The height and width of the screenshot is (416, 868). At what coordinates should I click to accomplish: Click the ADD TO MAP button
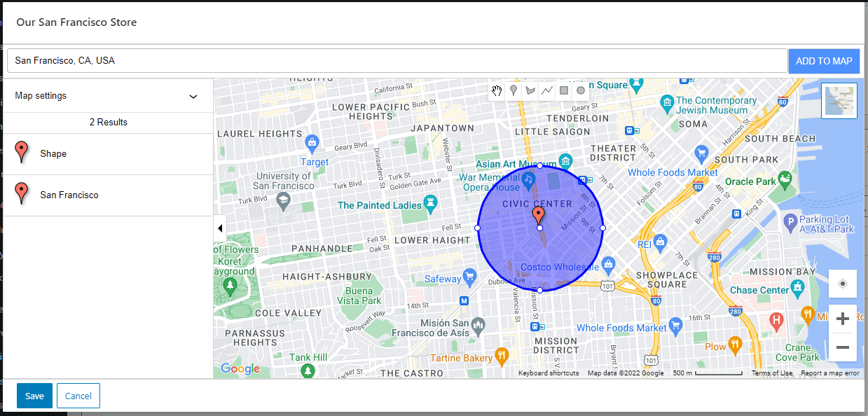824,61
